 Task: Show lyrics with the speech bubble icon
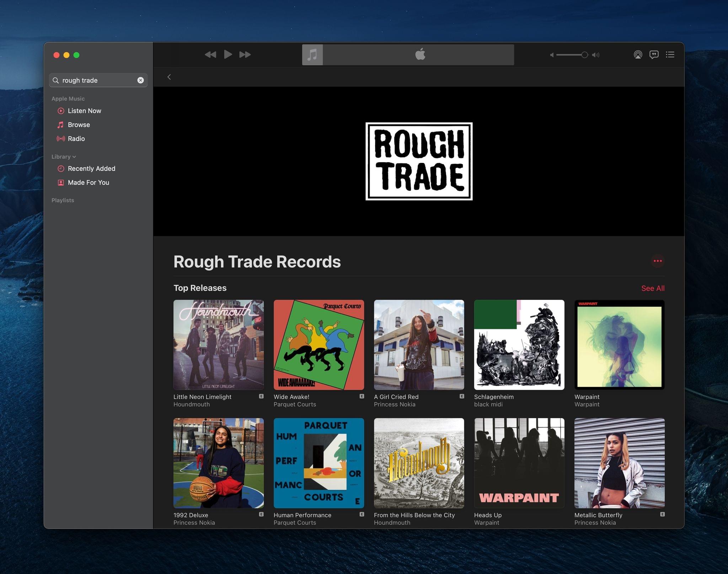(654, 54)
